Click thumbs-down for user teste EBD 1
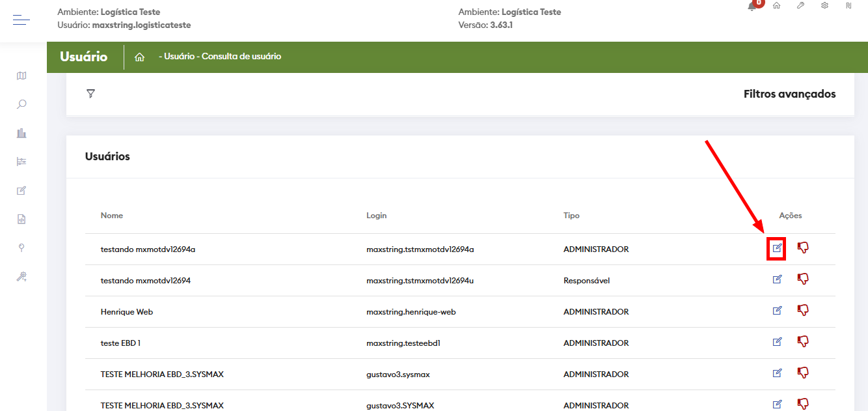This screenshot has height=411, width=868. tap(803, 342)
